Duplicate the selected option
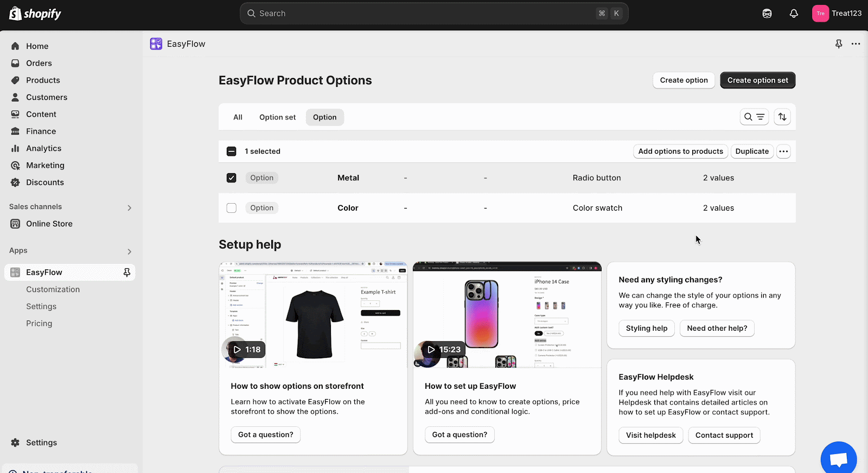Viewport: 868px width, 473px height. pyautogui.click(x=752, y=152)
